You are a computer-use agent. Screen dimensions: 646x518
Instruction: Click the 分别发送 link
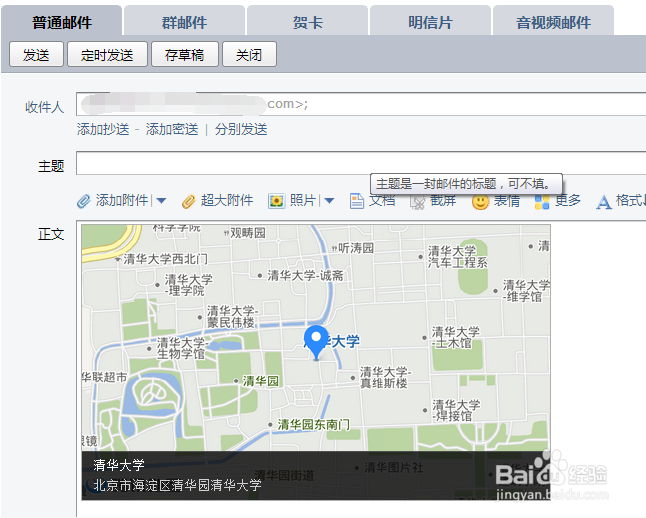pyautogui.click(x=241, y=129)
